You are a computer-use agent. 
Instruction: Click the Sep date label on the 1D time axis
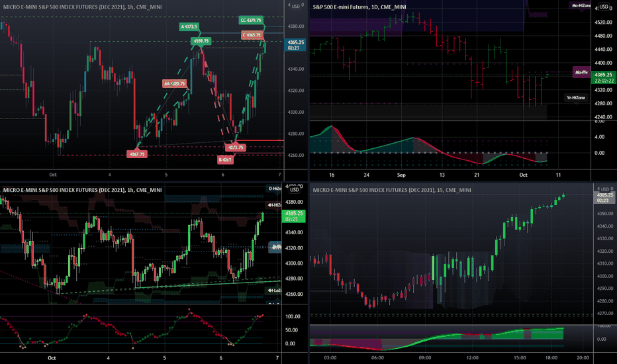coord(401,175)
